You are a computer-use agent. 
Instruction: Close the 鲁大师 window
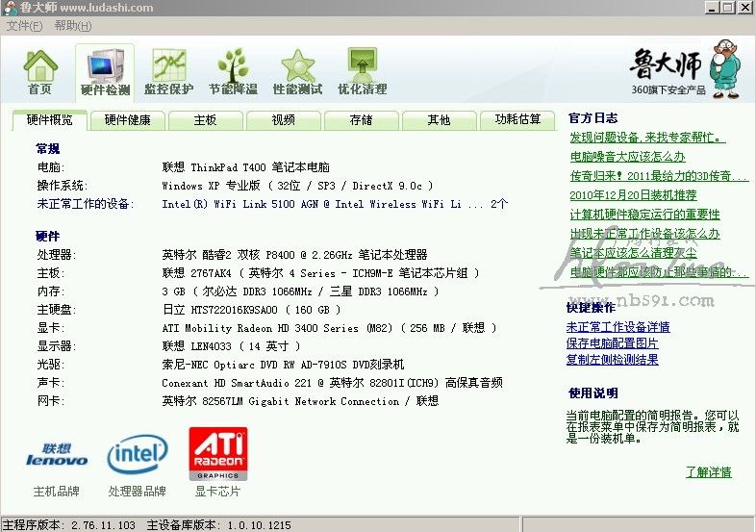[745, 8]
